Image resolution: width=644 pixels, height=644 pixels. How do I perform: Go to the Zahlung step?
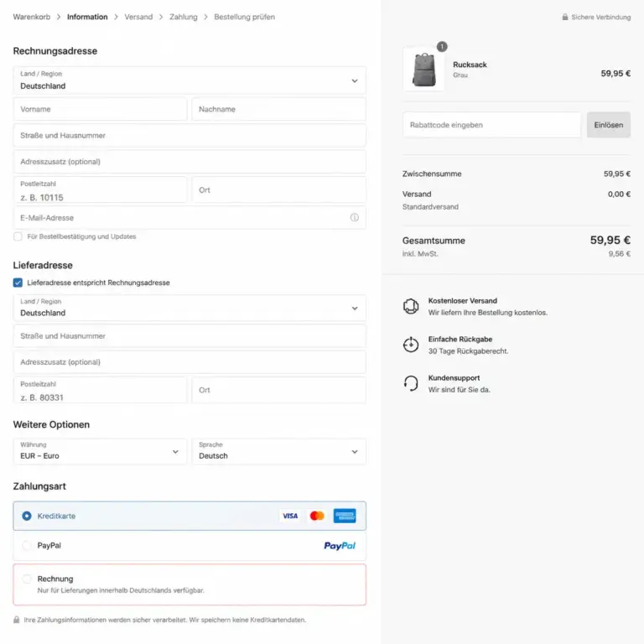tap(184, 17)
